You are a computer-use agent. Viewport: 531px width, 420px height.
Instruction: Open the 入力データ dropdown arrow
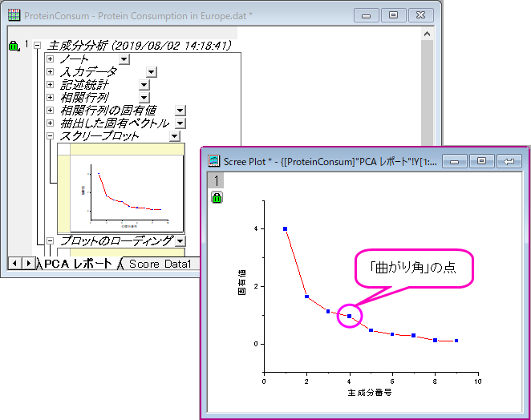152,72
